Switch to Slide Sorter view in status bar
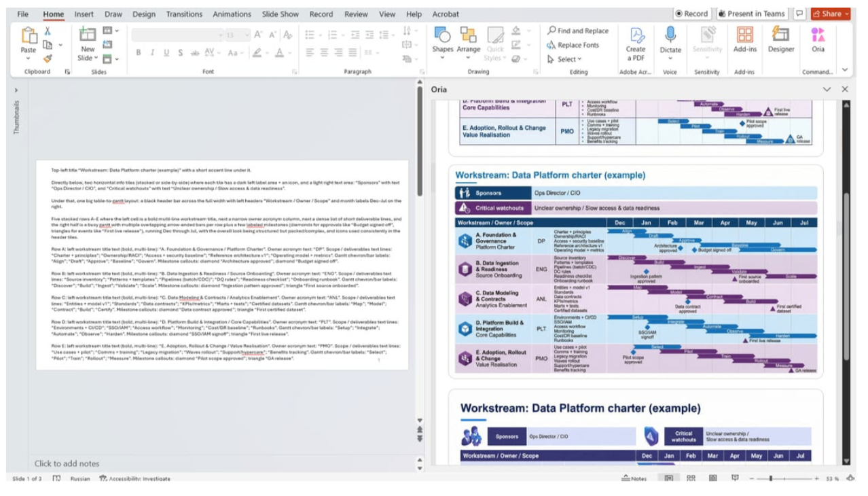 point(691,478)
